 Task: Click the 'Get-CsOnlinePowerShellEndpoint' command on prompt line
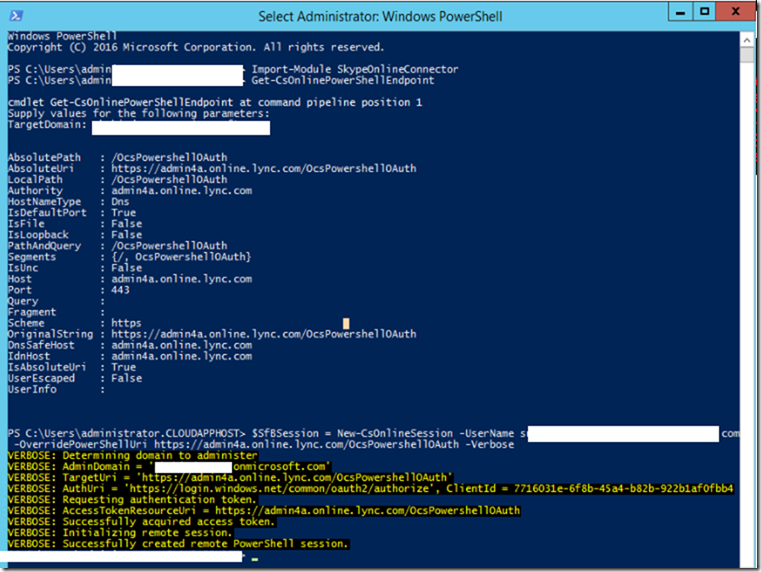(343, 81)
